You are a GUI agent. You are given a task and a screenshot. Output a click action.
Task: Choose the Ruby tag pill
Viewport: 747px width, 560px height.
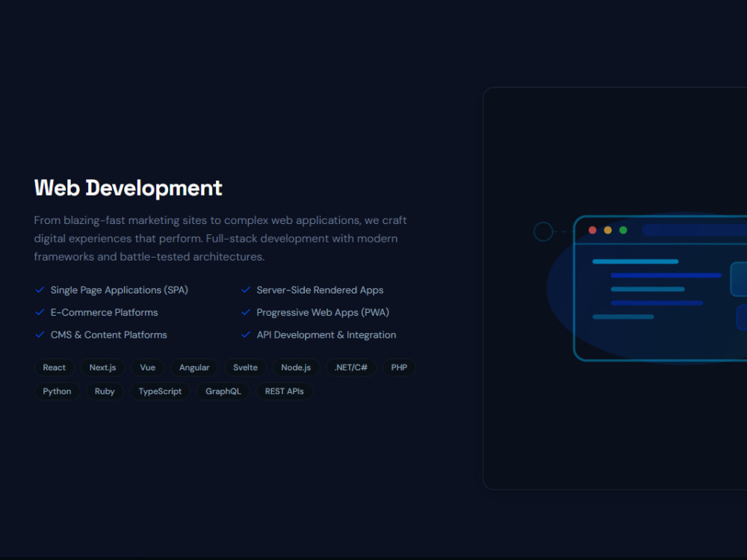(105, 391)
